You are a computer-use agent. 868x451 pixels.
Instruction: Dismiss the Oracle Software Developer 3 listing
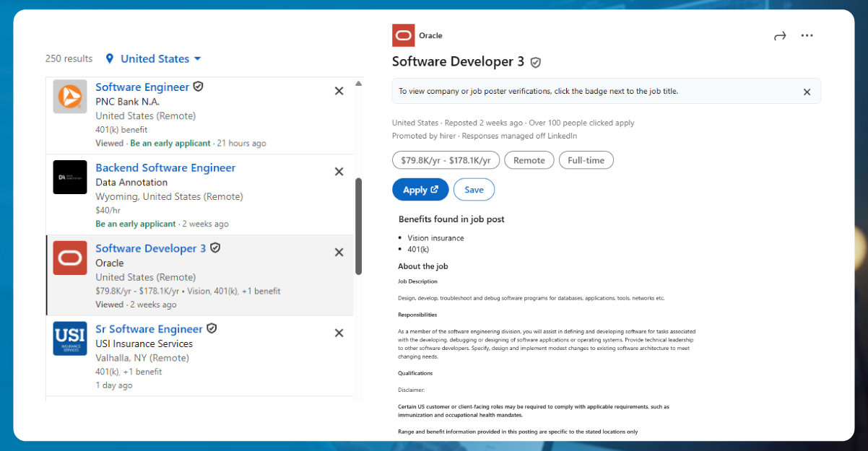[x=339, y=253]
